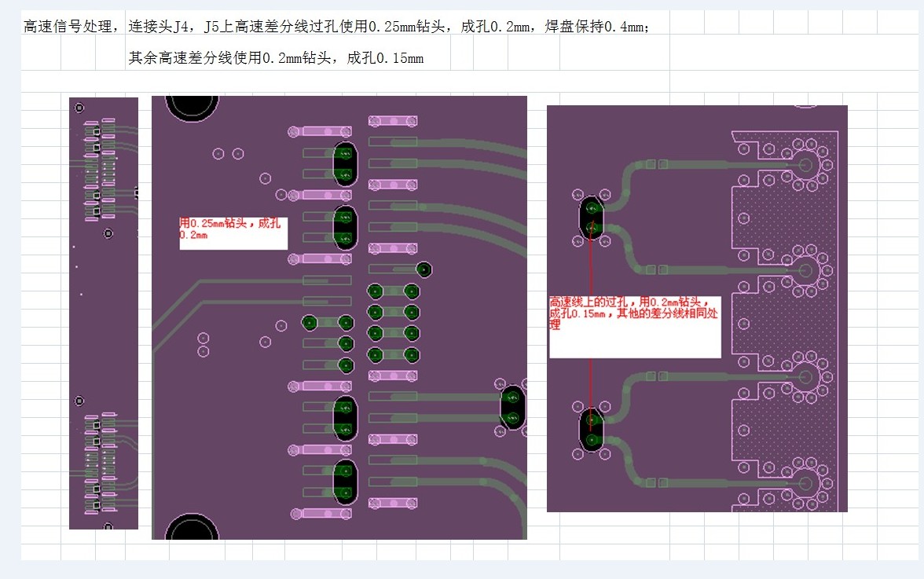Click the small via at top-left of left thumbnail
Screen dimensions: 924x579
click(79, 107)
